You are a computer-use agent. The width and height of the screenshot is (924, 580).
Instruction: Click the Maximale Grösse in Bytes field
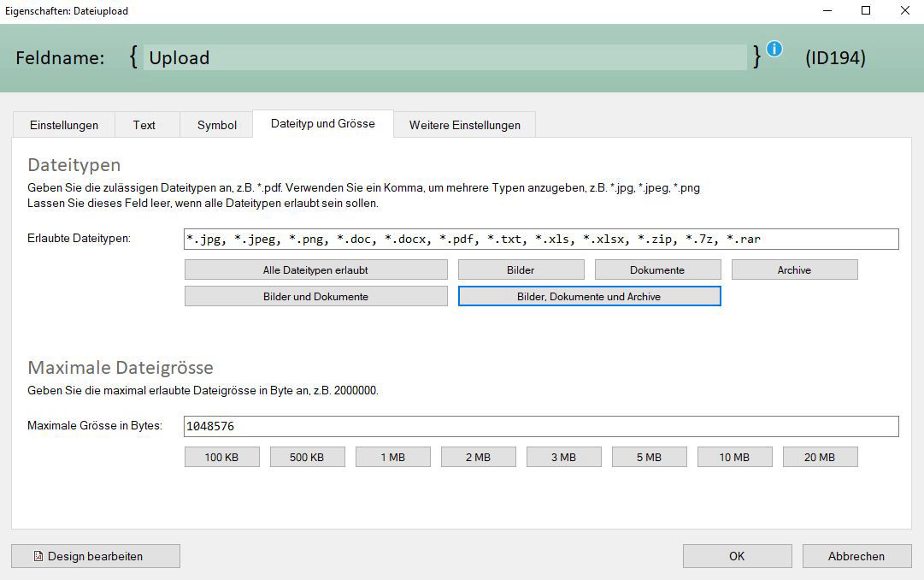tap(540, 425)
